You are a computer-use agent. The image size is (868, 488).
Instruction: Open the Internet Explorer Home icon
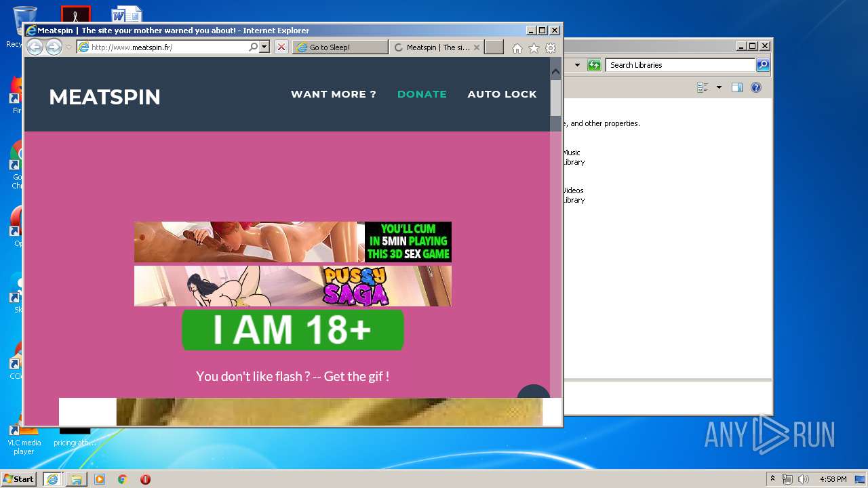pyautogui.click(x=517, y=48)
